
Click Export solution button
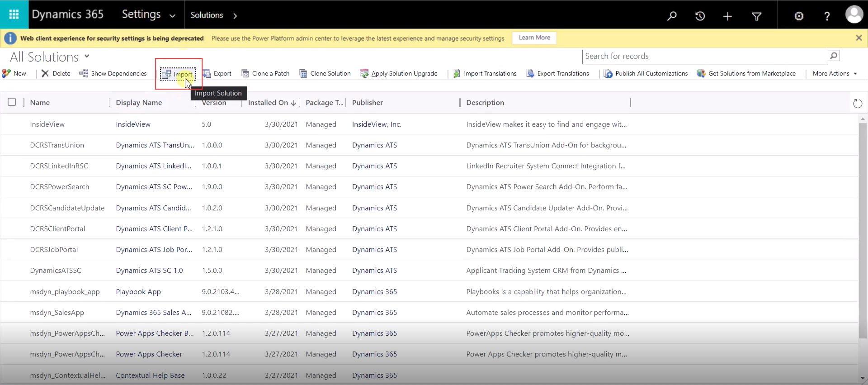click(217, 73)
